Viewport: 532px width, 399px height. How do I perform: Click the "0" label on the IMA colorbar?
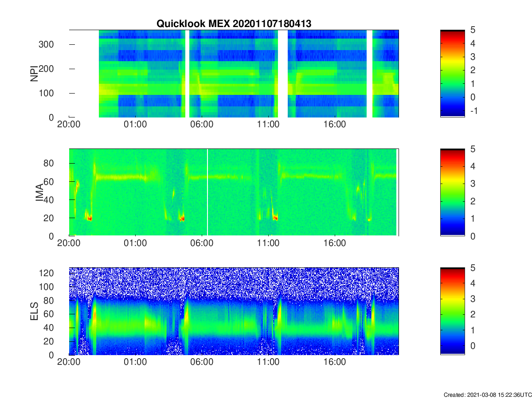473,236
